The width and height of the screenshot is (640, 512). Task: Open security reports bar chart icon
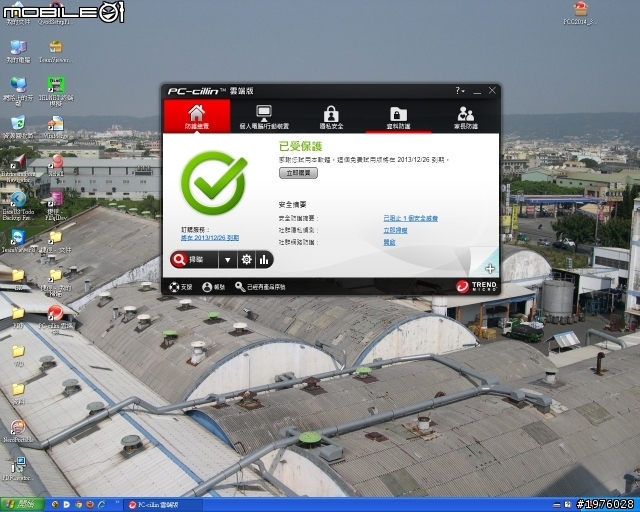[x=264, y=260]
